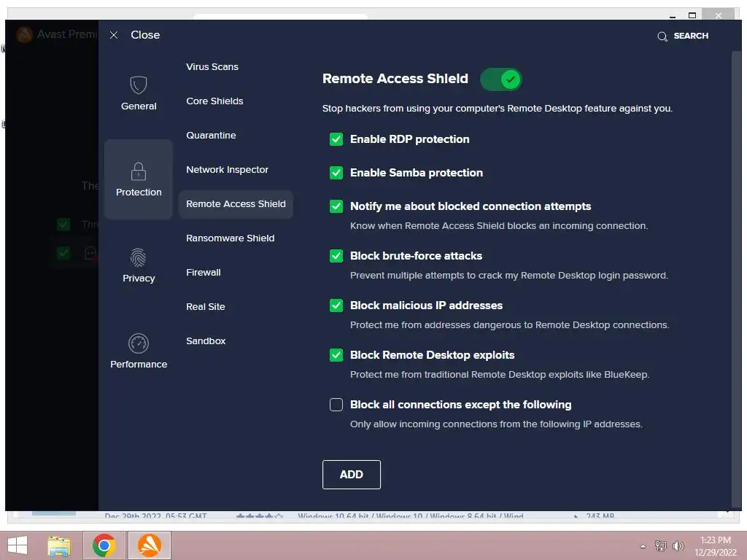This screenshot has height=560, width=747.
Task: Select Remote Access Shield in the menu
Action: coord(236,204)
